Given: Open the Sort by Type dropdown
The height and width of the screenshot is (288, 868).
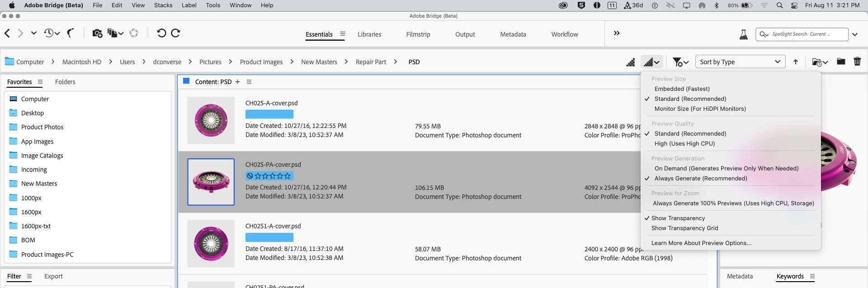Looking at the screenshot, I should [x=740, y=62].
